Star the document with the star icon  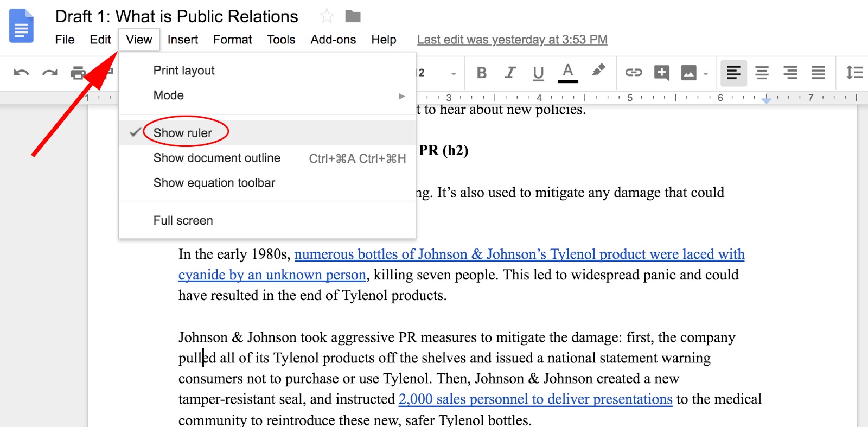click(x=327, y=16)
